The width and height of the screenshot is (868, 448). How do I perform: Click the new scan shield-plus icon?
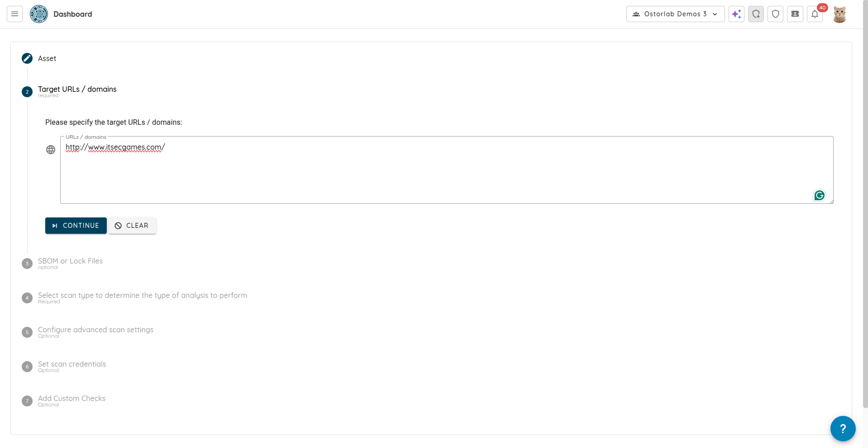tap(756, 14)
